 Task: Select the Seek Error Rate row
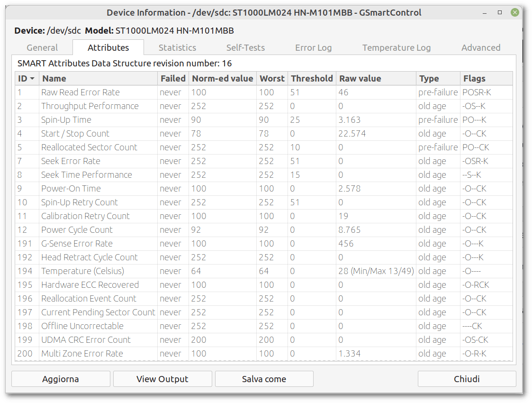[x=263, y=161]
